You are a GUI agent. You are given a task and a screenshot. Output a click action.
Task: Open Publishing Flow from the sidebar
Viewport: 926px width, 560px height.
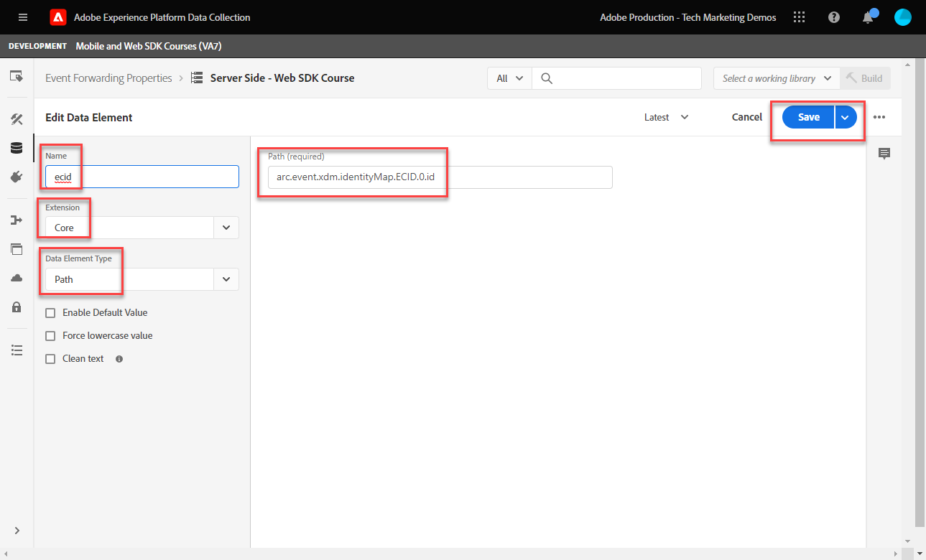coord(17,220)
